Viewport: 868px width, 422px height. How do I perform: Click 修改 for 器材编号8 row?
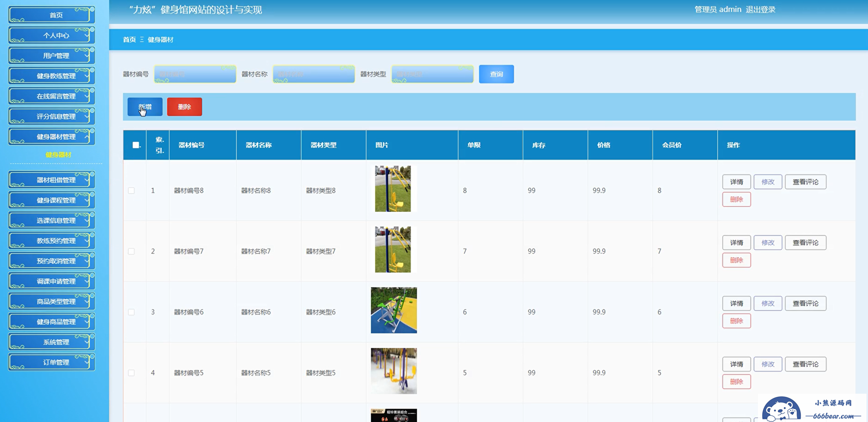pos(768,182)
